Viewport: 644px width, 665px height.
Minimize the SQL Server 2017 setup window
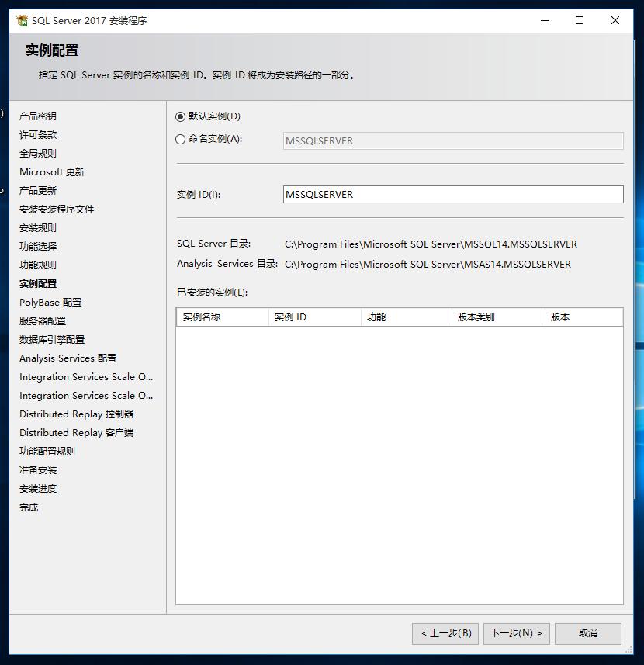545,20
